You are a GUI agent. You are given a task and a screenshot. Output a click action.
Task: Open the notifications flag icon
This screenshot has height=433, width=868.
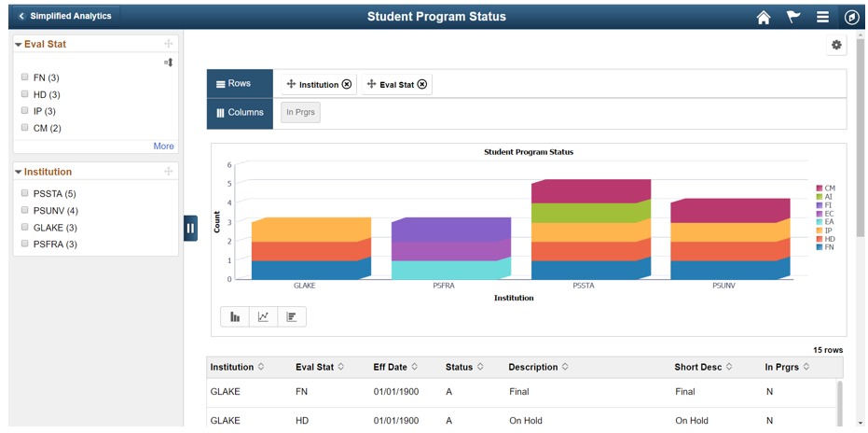coord(792,17)
